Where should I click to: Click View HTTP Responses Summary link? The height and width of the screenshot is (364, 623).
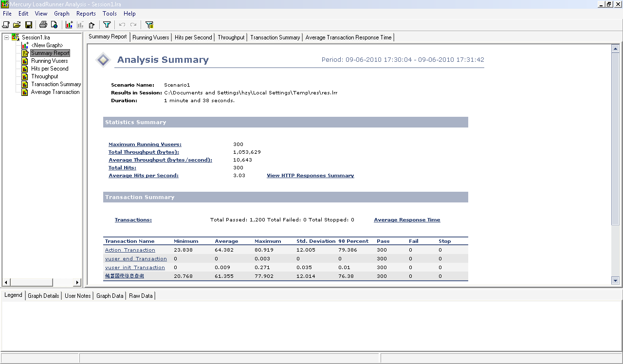(x=310, y=176)
